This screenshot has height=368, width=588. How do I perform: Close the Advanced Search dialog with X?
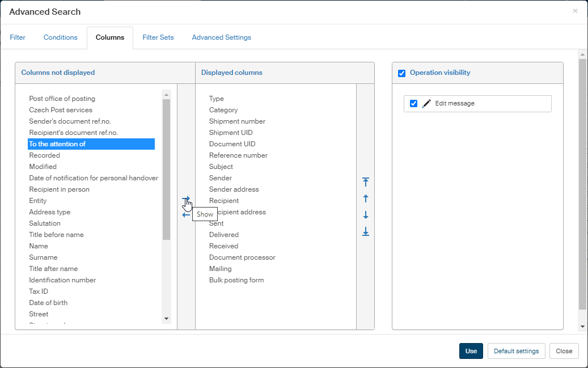click(575, 11)
